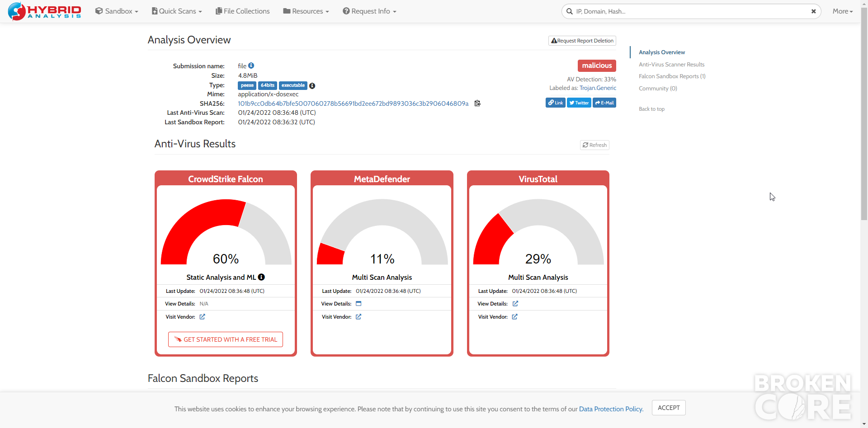The width and height of the screenshot is (868, 428).
Task: Click the magnifier icon in search bar
Action: pos(570,11)
